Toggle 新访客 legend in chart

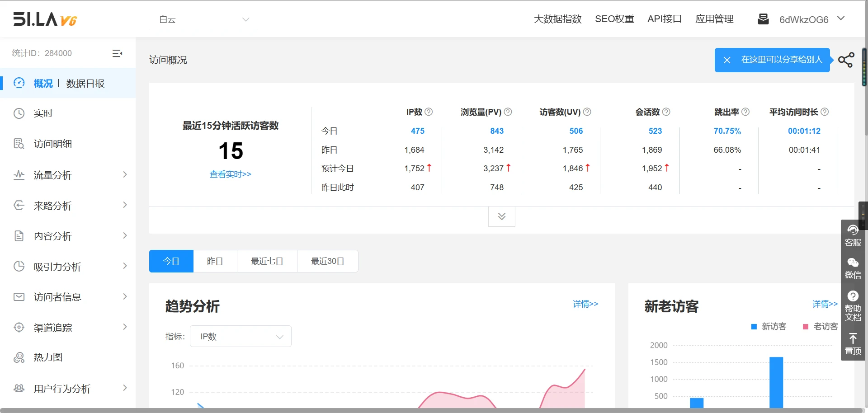pos(769,326)
